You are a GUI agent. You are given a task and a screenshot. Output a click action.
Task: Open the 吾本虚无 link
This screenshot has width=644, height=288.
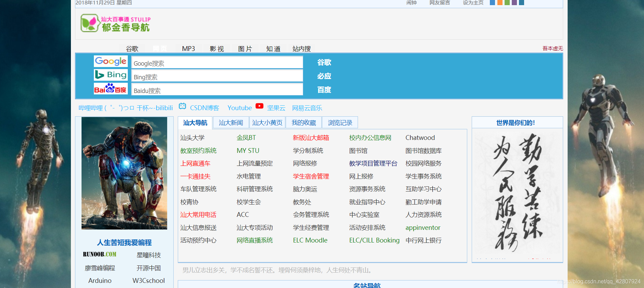click(x=553, y=48)
